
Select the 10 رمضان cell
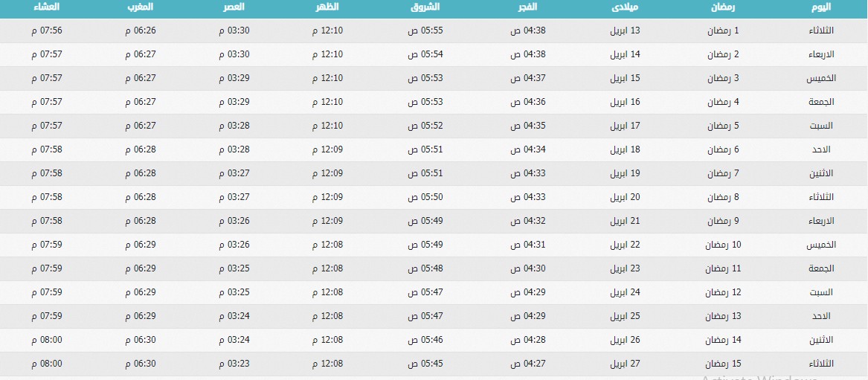pyautogui.click(x=723, y=245)
